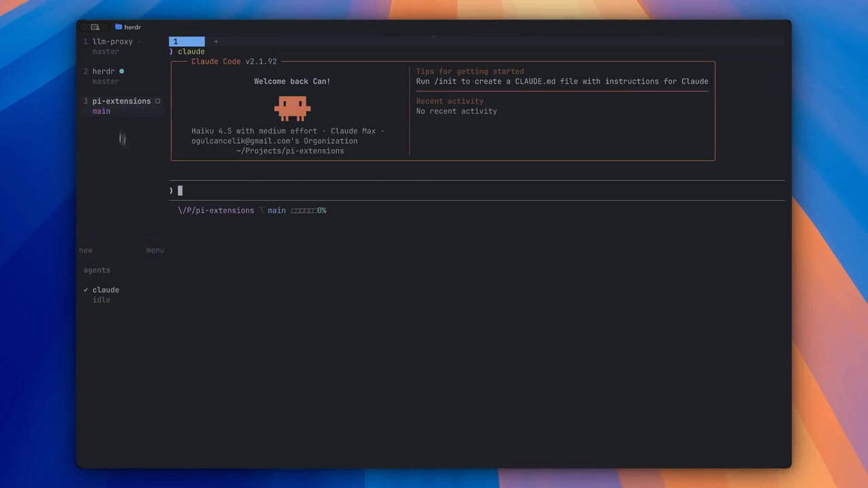Click the teal status dot beside herdr
The width and height of the screenshot is (868, 488).
(x=121, y=71)
